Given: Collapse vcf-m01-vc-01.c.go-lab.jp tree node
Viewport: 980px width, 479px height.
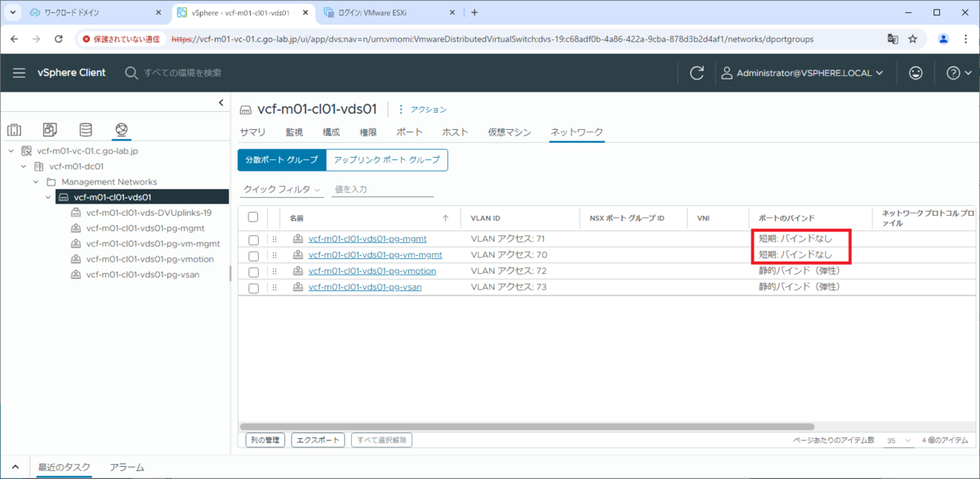Looking at the screenshot, I should pos(11,151).
